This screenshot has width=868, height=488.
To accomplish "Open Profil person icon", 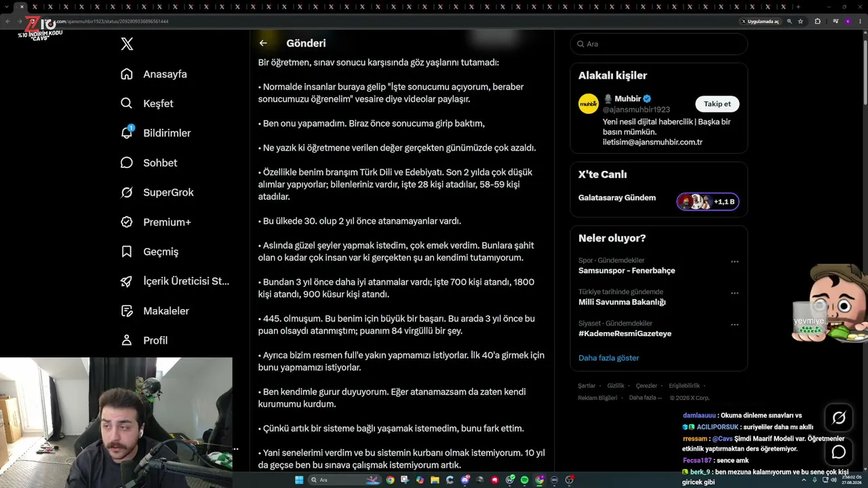I will click(127, 340).
